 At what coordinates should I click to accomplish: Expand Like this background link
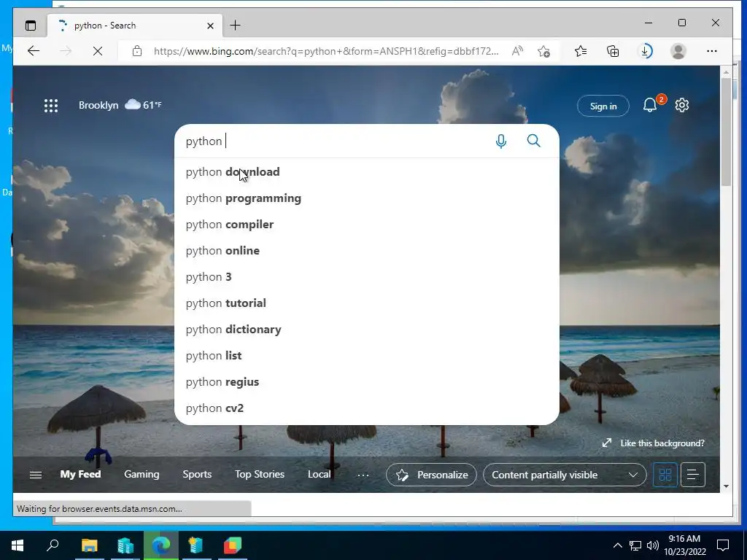pyautogui.click(x=653, y=443)
